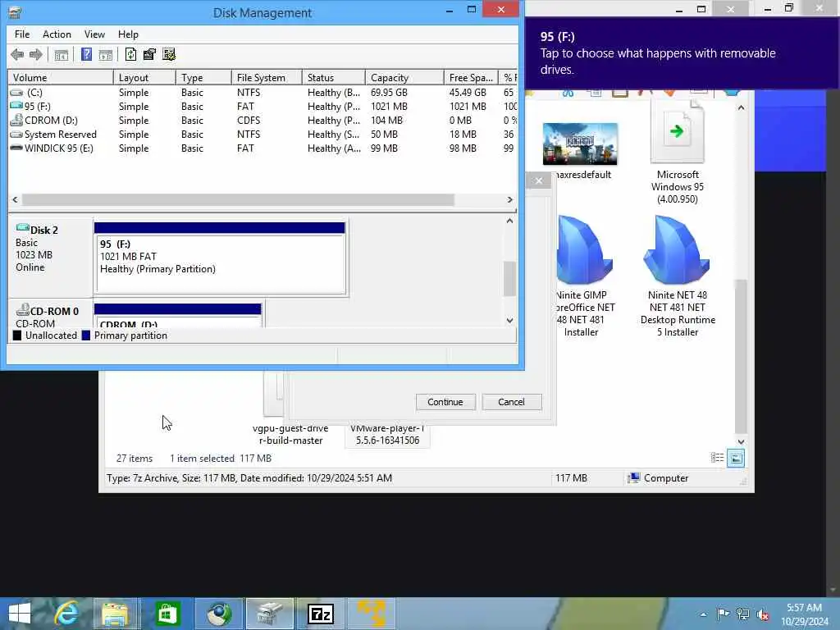This screenshot has height=630, width=840.
Task: Open Action Center flag tray icon
Action: click(x=723, y=614)
